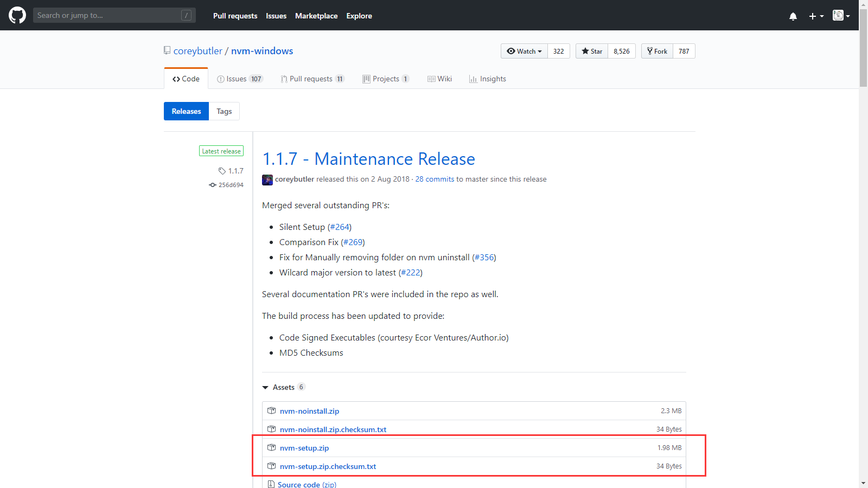This screenshot has width=868, height=488.
Task: Fork the repository
Action: click(657, 51)
